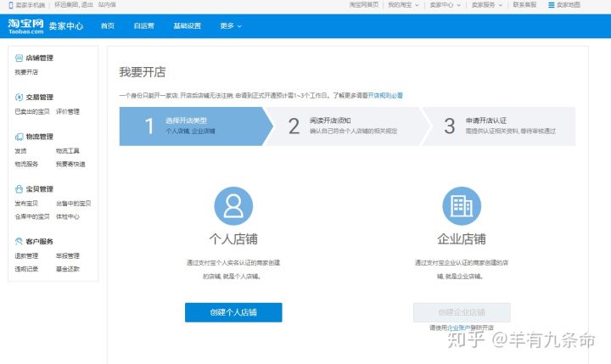The image size is (611, 364).
Task: Click the 客户服务 customer service icon
Action: pos(19,242)
